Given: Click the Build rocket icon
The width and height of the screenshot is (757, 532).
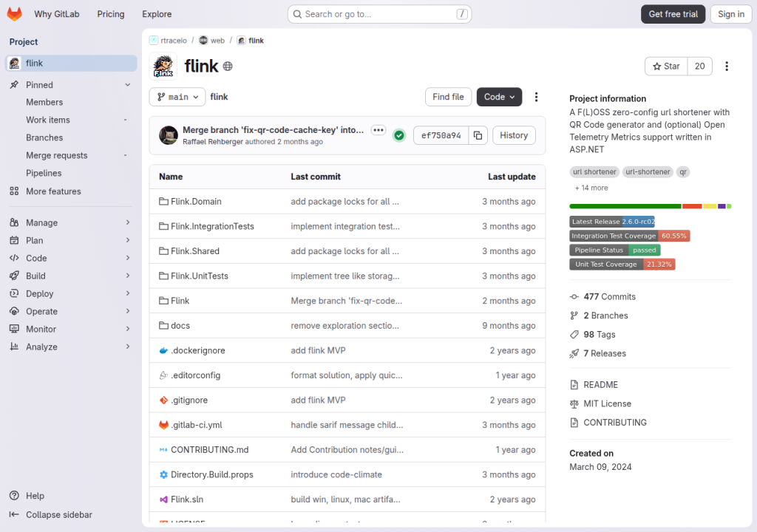Looking at the screenshot, I should pos(14,276).
